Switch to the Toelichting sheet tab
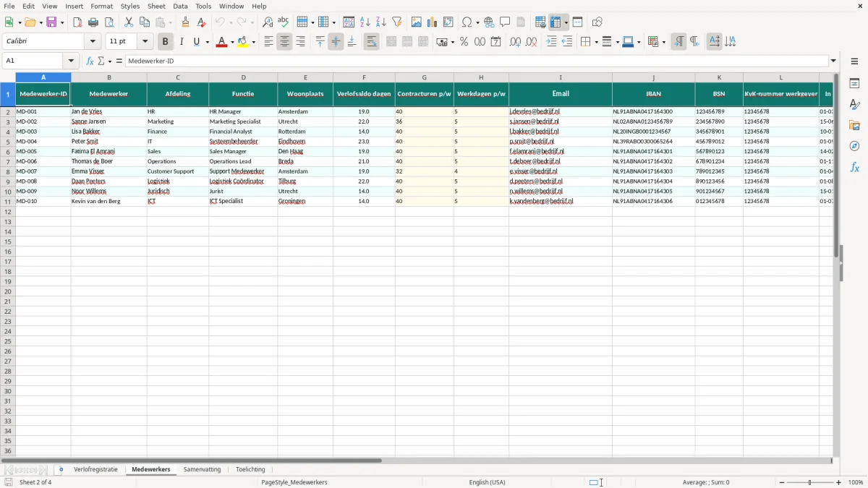 [250, 469]
